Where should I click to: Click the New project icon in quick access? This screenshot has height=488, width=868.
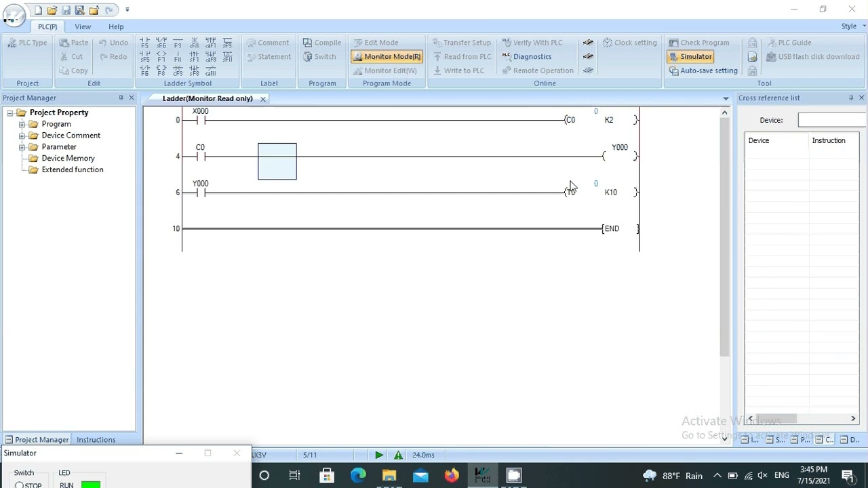pos(39,10)
